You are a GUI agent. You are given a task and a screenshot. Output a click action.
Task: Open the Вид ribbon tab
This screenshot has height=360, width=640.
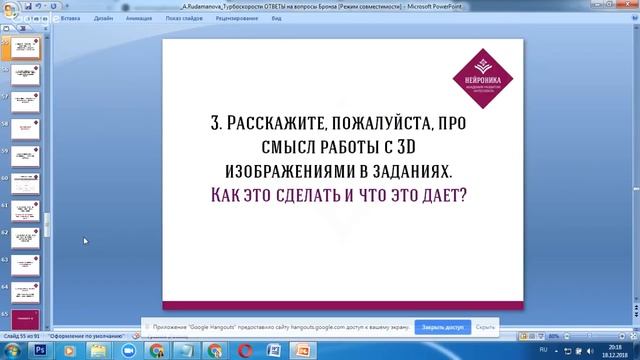click(x=276, y=18)
